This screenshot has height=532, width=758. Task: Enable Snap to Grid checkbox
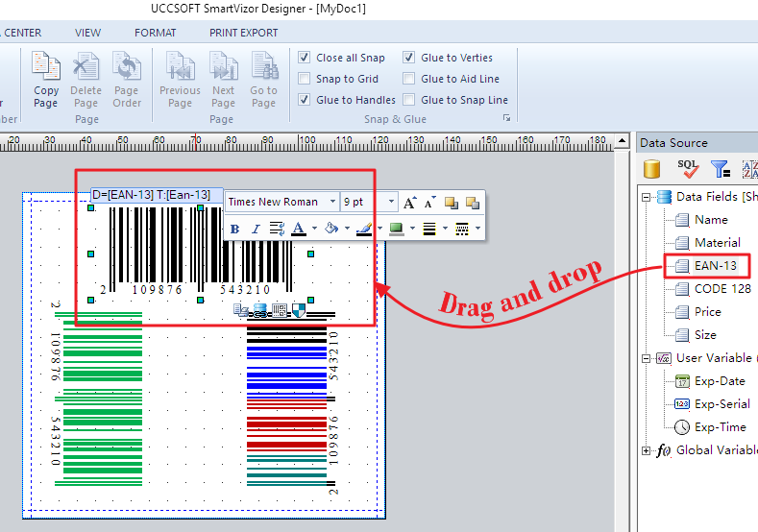(305, 79)
